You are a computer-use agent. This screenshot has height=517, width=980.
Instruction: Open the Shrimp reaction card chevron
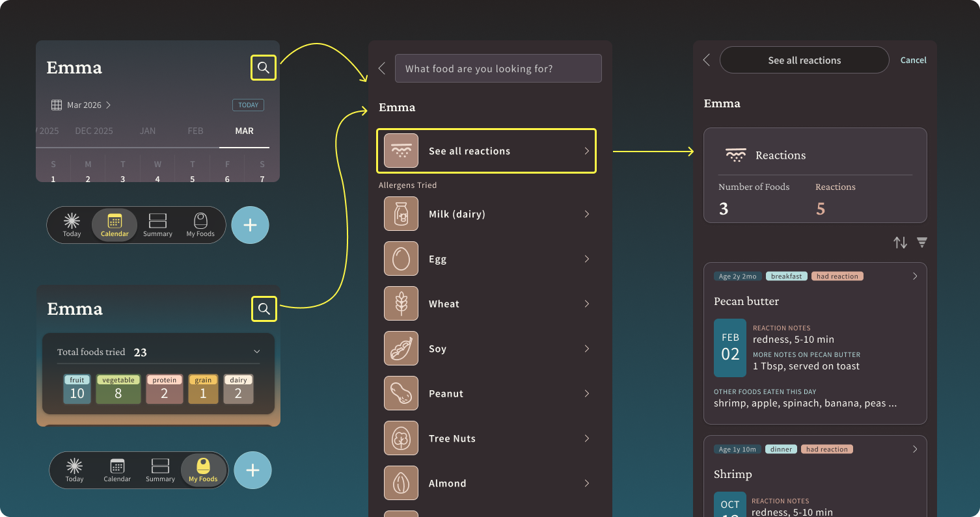[x=915, y=449]
